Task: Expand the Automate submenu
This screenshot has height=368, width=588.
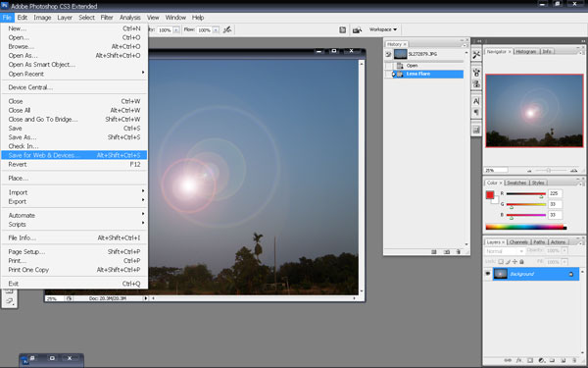Action: [74, 215]
